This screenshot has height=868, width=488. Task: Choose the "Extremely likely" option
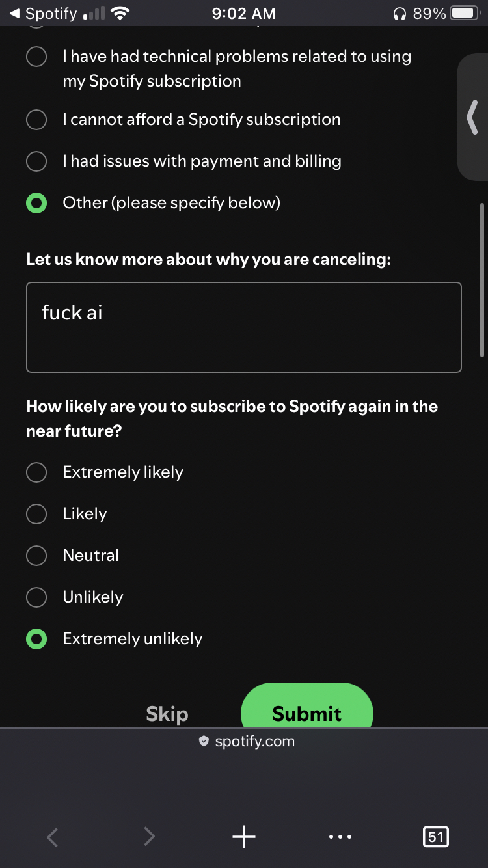click(36, 472)
